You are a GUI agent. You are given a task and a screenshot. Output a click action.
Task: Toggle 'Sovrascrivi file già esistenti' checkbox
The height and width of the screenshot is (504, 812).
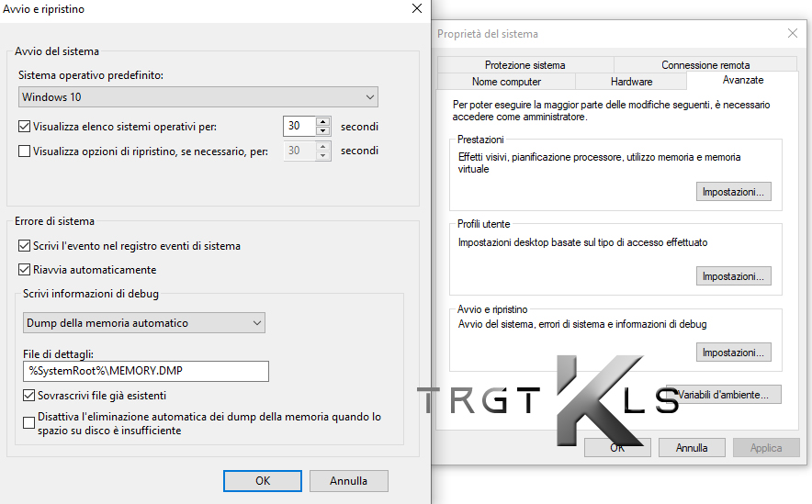coord(29,396)
